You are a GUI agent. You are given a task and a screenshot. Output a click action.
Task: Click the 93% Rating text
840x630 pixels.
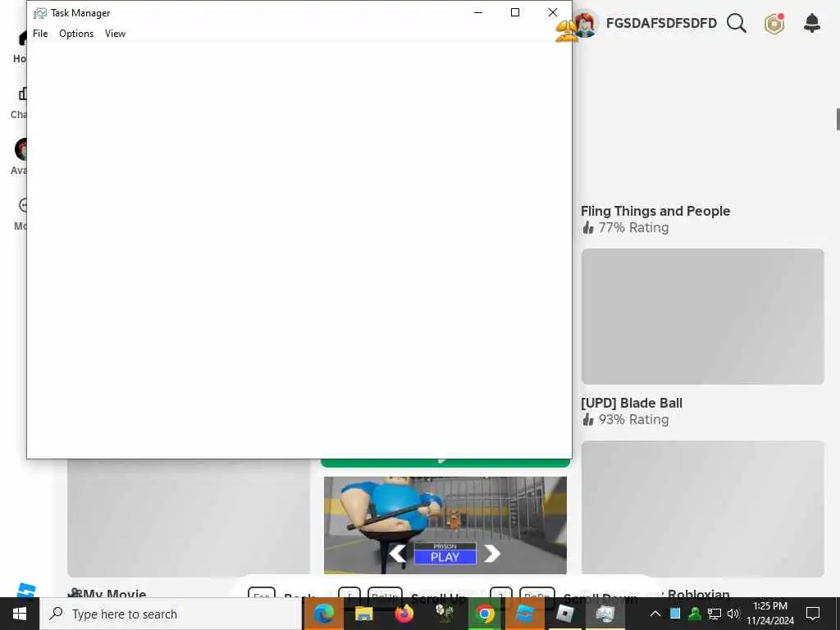tap(633, 419)
